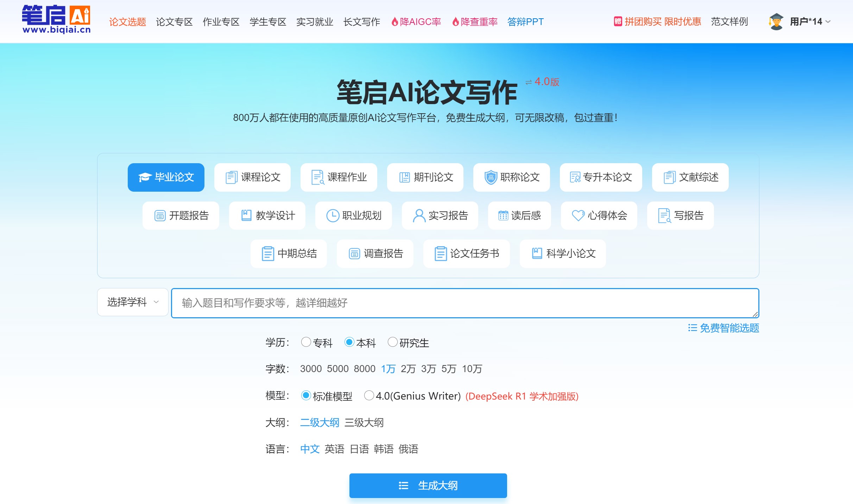This screenshot has height=504, width=853.
Task: Open the 范文样例 menu item
Action: coord(729,21)
